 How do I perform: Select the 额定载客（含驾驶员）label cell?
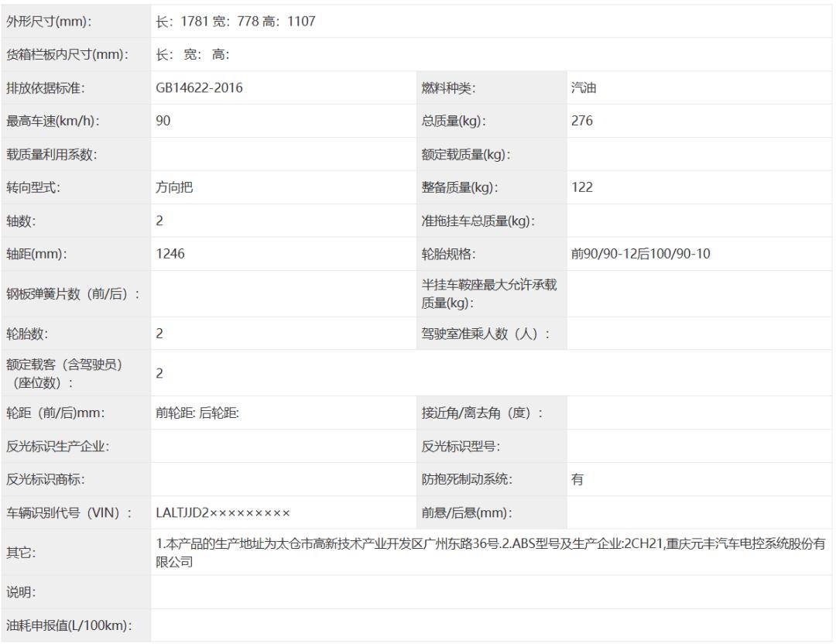pos(65,373)
